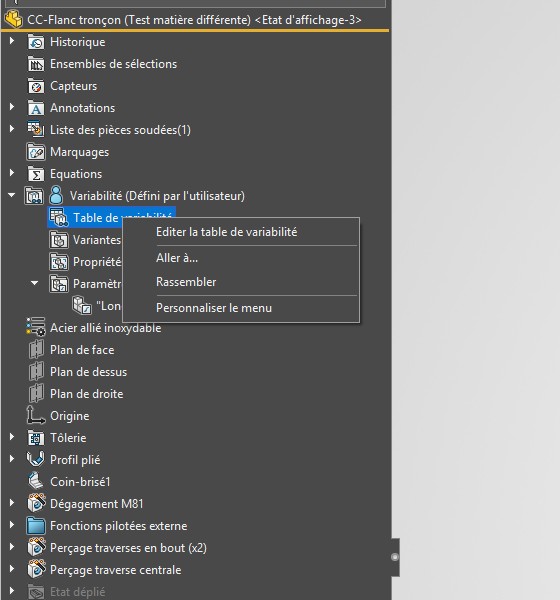The height and width of the screenshot is (600, 560).
Task: Expand the Equations node
Action: coord(12,173)
